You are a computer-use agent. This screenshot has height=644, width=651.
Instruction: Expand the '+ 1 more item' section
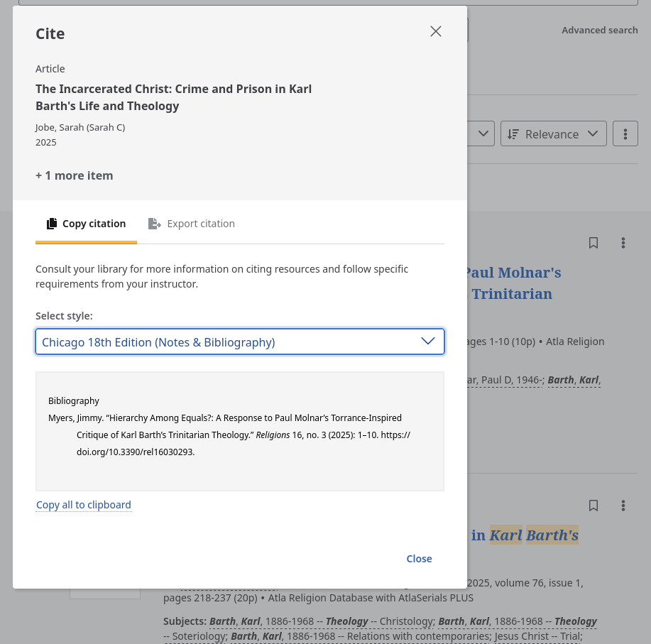tap(74, 175)
